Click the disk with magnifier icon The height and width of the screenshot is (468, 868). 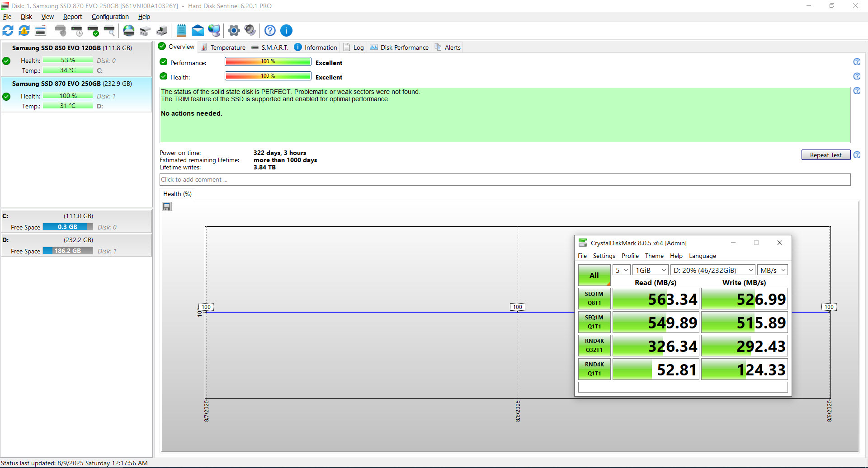pos(109,31)
